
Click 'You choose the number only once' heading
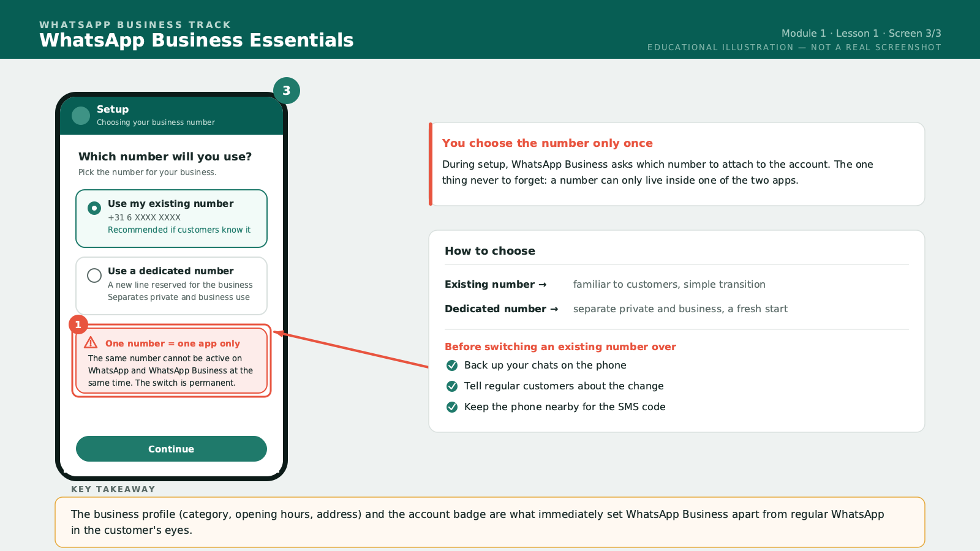[548, 143]
